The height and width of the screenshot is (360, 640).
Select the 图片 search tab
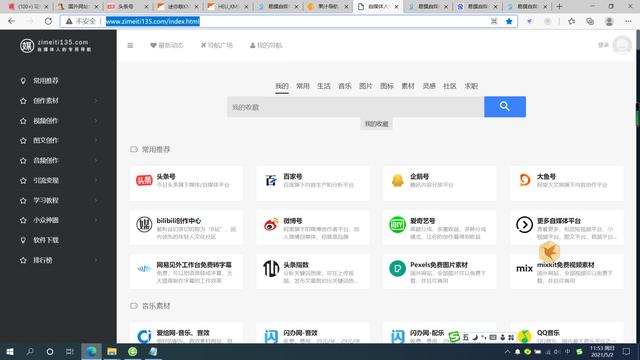point(366,86)
